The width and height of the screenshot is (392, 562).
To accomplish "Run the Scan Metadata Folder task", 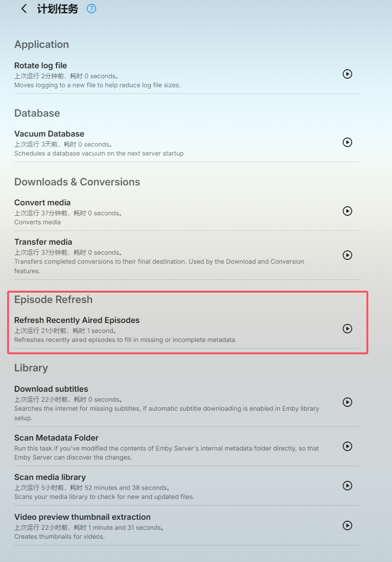I will point(347,446).
